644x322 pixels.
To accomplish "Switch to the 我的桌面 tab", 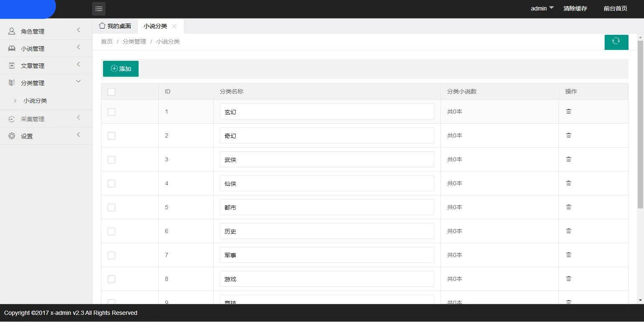I will (x=115, y=26).
